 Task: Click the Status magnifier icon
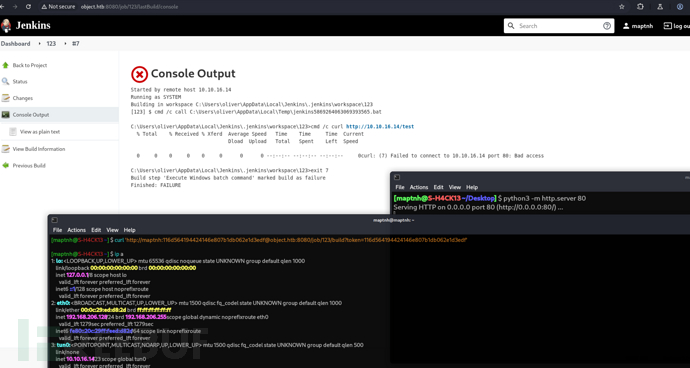tap(5, 81)
